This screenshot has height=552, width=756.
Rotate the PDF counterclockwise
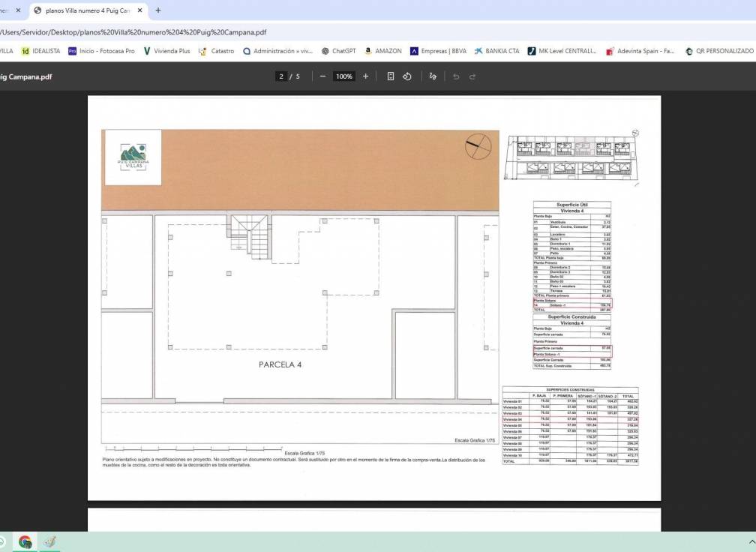click(x=407, y=76)
